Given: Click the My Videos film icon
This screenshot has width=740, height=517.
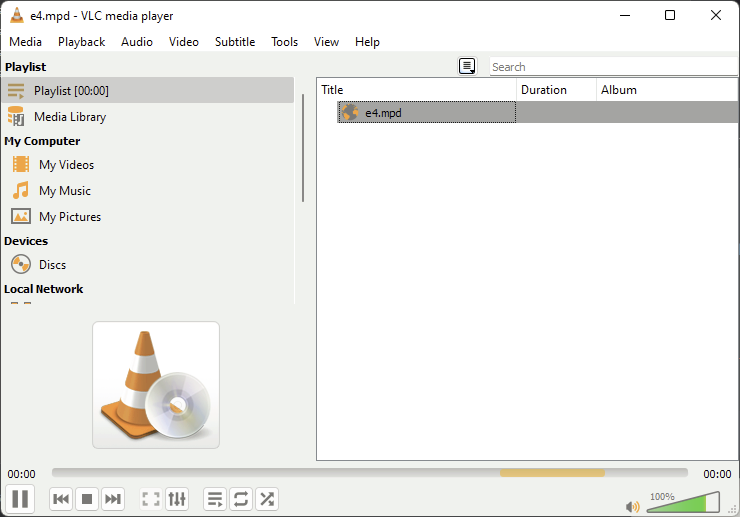Looking at the screenshot, I should (x=21, y=164).
